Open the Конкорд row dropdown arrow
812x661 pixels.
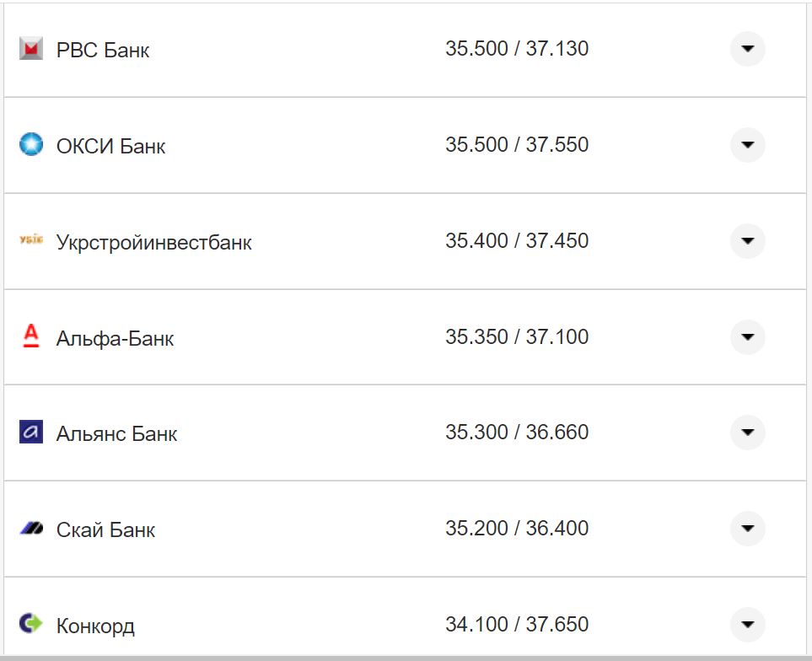coord(747,625)
